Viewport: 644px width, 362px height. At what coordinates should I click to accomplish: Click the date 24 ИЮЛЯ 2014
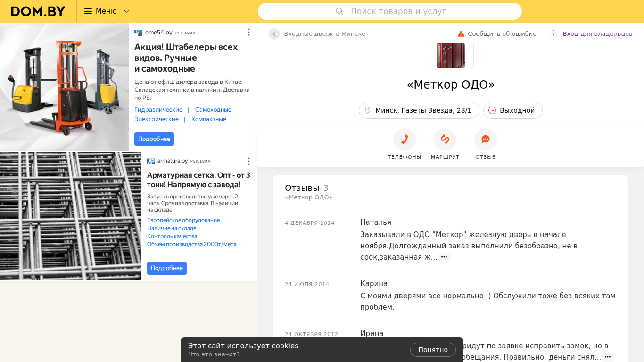(307, 284)
